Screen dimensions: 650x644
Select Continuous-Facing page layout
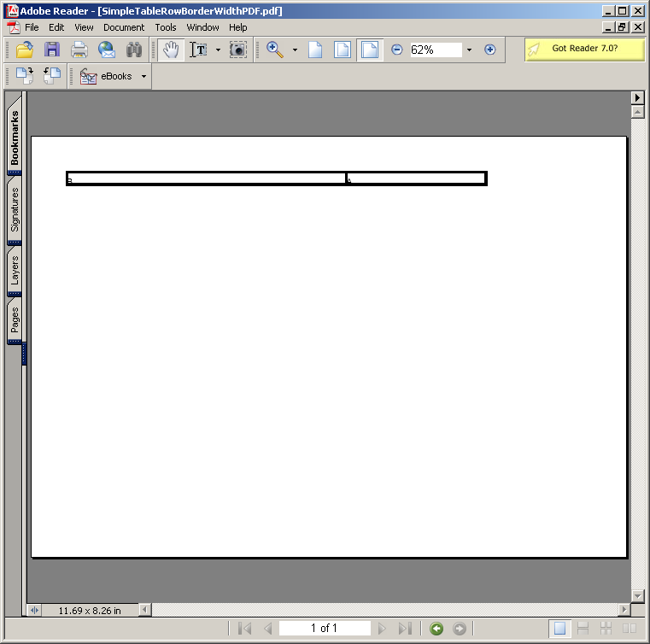606,629
